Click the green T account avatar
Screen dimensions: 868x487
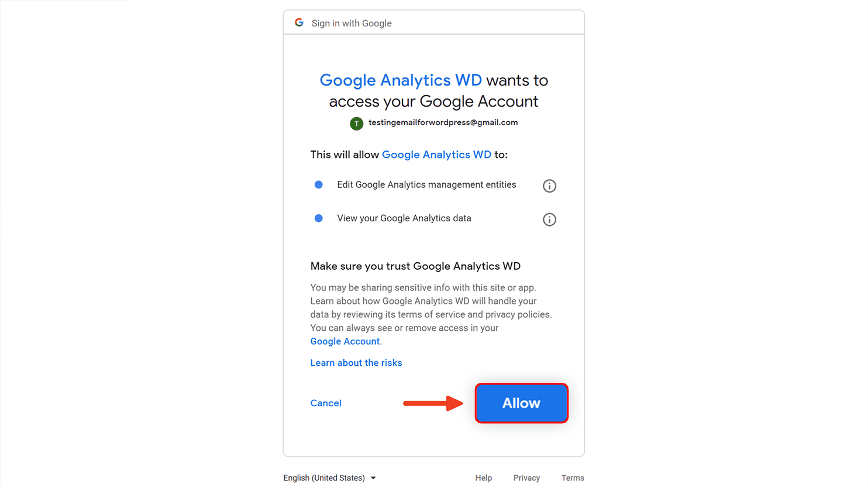(x=356, y=124)
